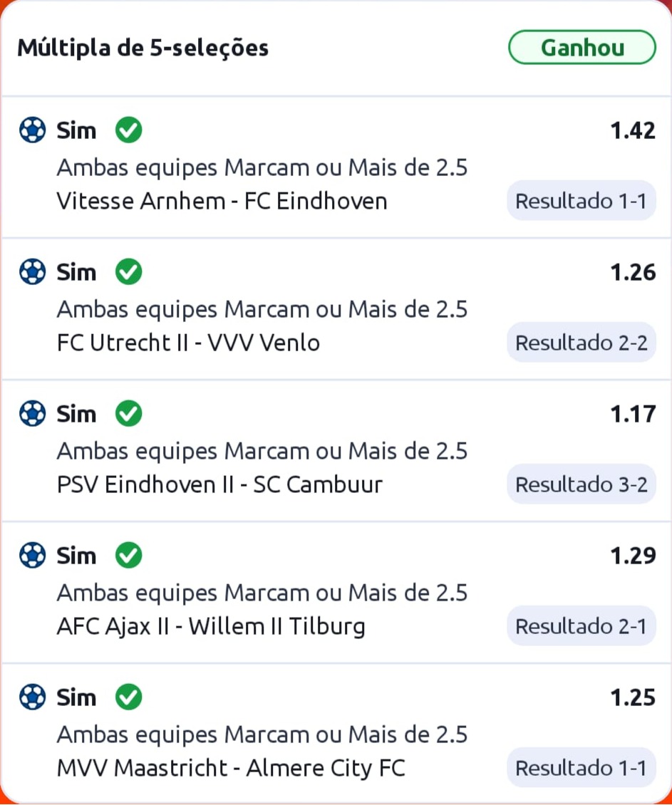The height and width of the screenshot is (805, 672).
Task: Click the soccer ball icon for PSV Eindhoven II
Action: (x=32, y=414)
